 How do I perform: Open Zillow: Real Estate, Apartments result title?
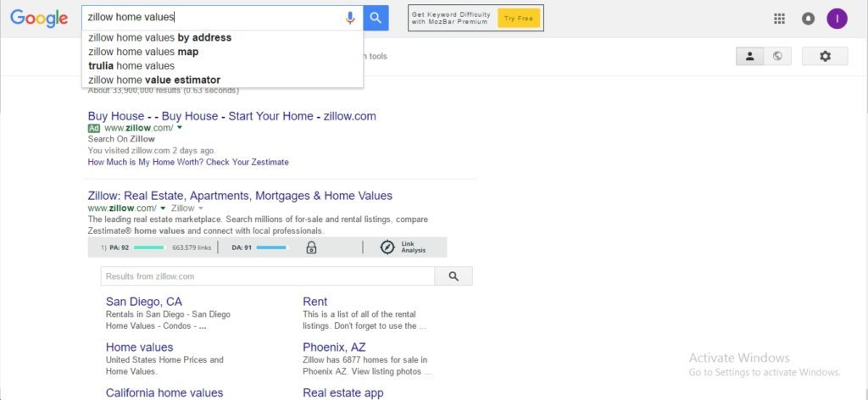click(240, 196)
